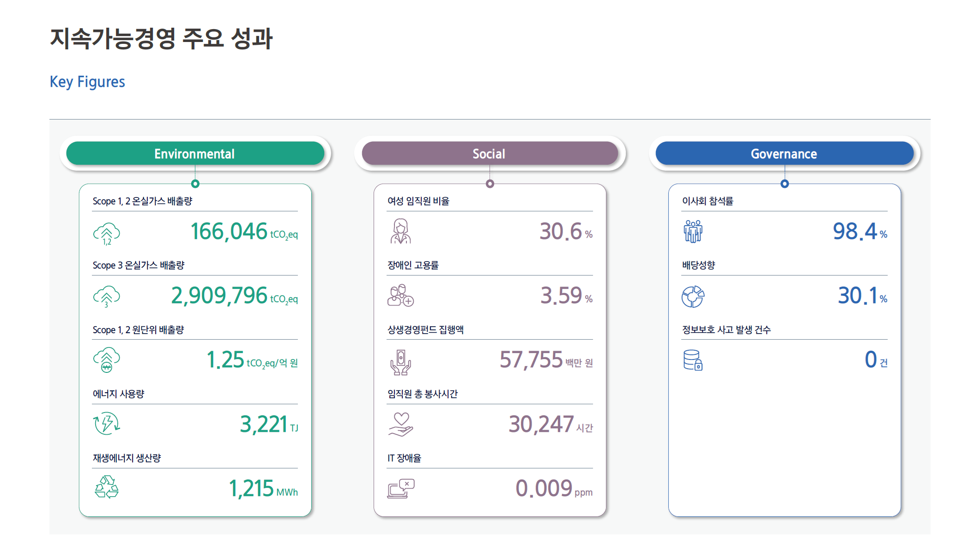Viewport: 980px width, 557px height.
Task: Select the information security database lock icon
Action: pyautogui.click(x=693, y=360)
